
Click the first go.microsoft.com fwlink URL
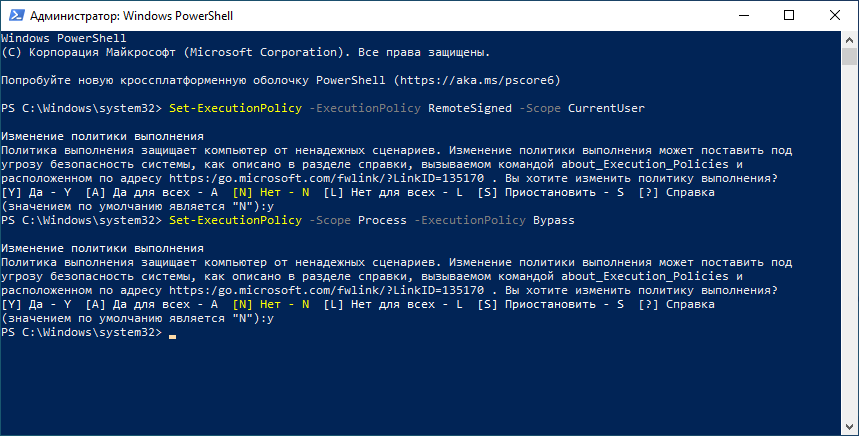[x=327, y=178]
